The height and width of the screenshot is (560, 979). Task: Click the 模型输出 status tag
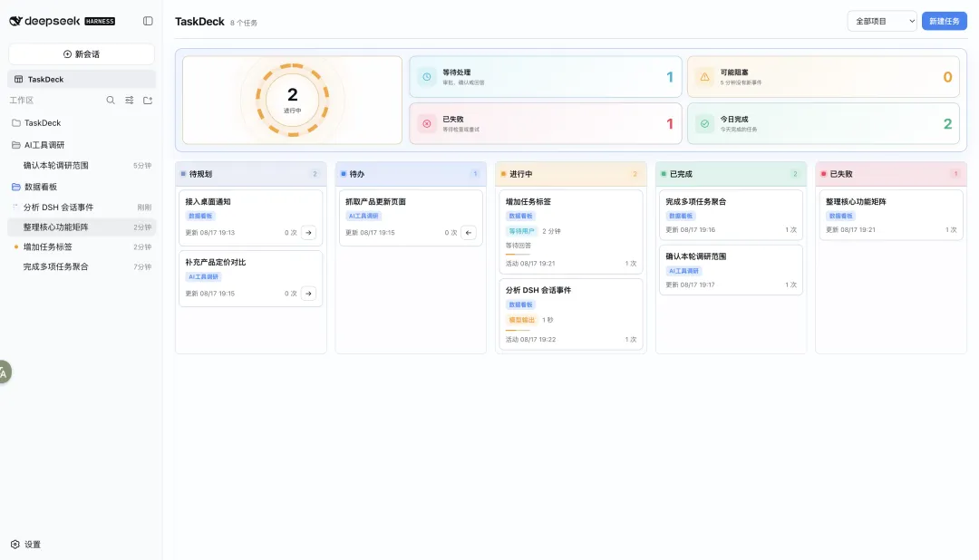[521, 320]
